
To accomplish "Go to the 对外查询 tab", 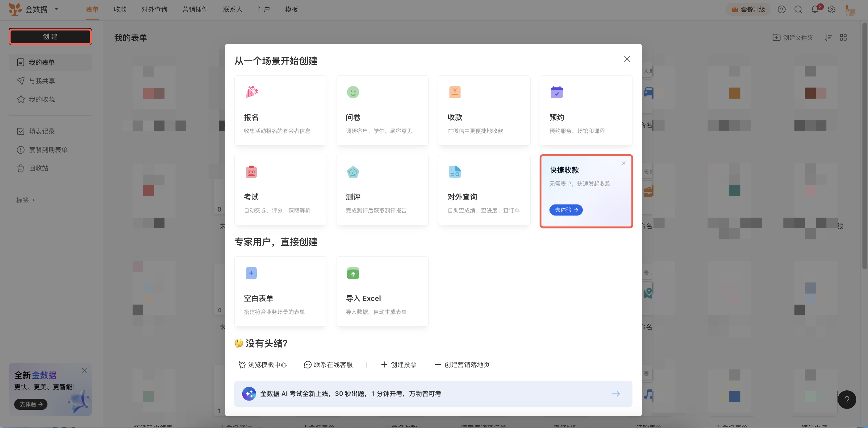I will coord(154,10).
